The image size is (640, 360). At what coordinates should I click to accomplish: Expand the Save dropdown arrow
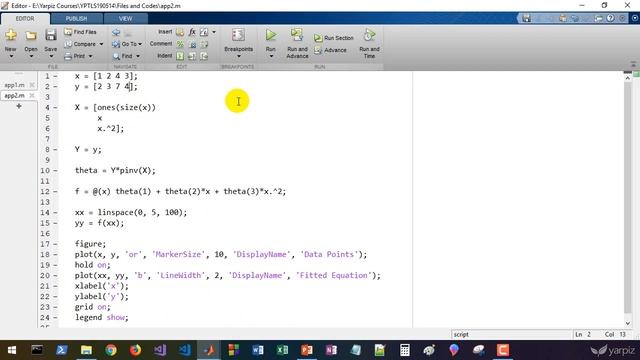coord(51,56)
